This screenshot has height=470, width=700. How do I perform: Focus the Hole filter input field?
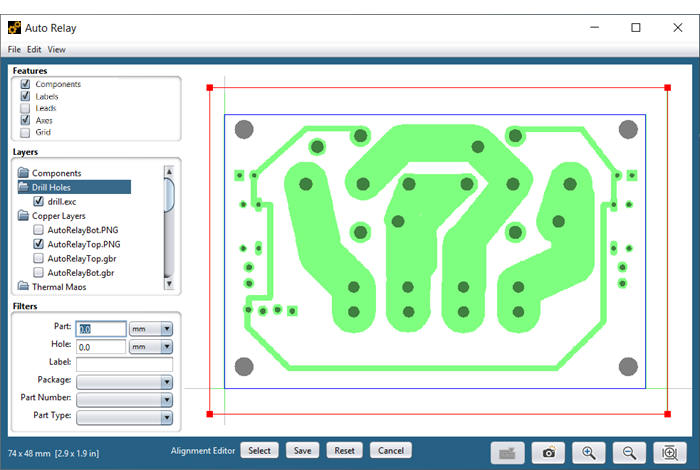click(101, 347)
